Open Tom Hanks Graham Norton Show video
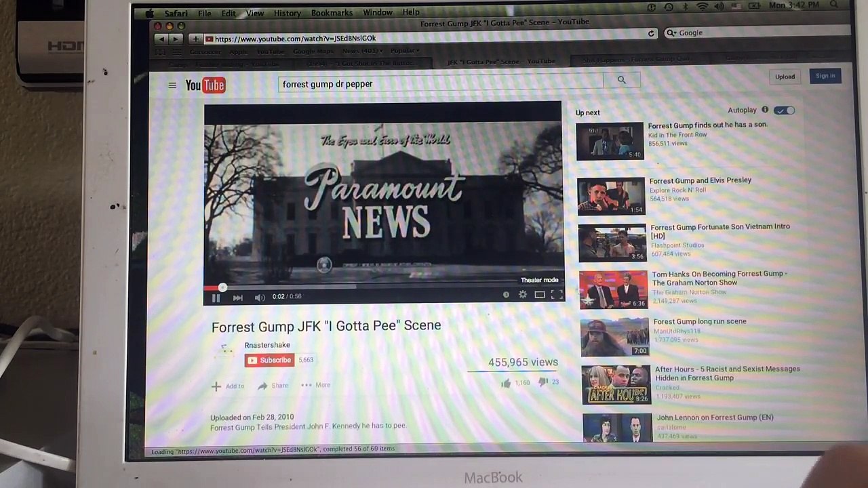The width and height of the screenshot is (868, 488). [719, 278]
